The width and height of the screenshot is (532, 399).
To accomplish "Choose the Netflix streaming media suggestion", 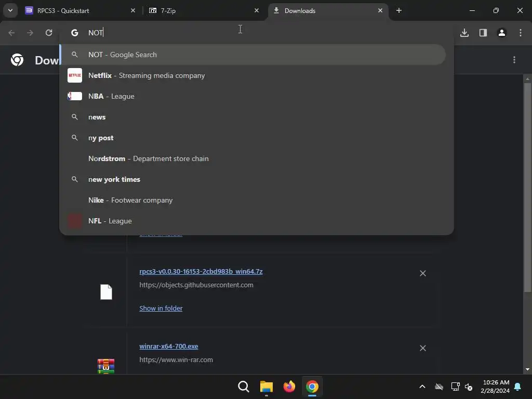I will coord(253,75).
